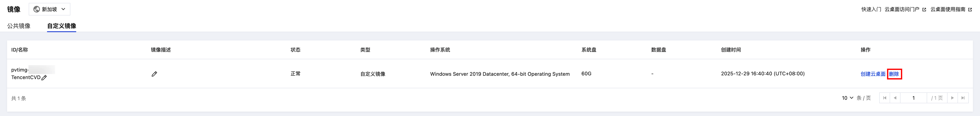
Task: Click the 创建云桌面 link
Action: (873, 74)
